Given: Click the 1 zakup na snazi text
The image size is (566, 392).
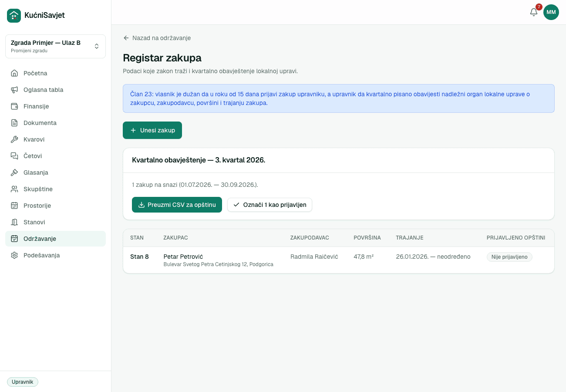Looking at the screenshot, I should (195, 185).
